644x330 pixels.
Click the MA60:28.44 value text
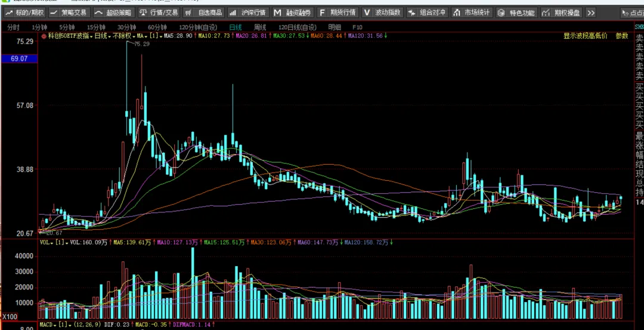point(326,36)
